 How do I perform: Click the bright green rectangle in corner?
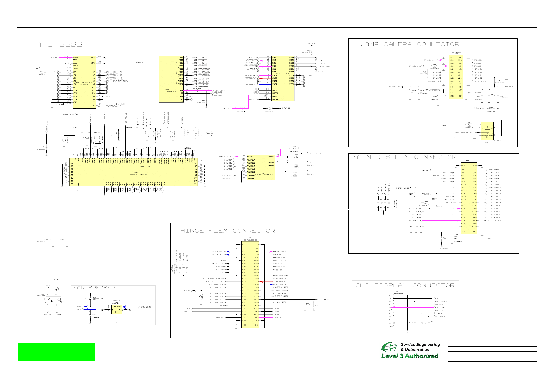click(56, 352)
